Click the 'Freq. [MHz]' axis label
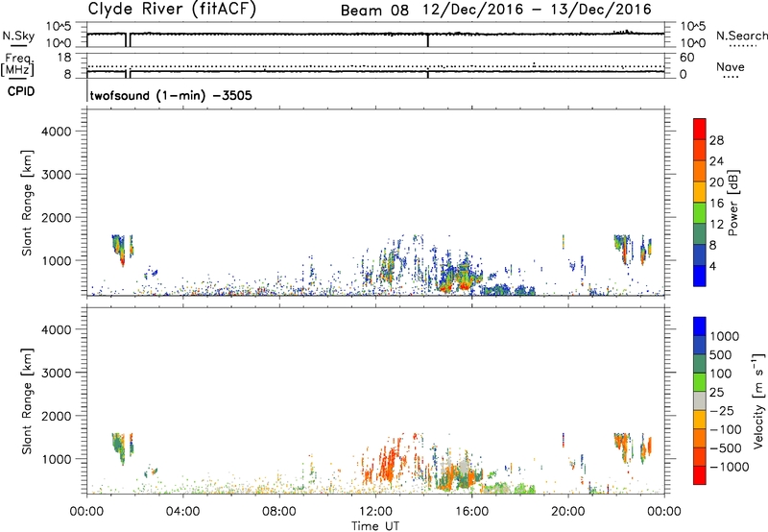This screenshot has height=532, width=768. (18, 64)
